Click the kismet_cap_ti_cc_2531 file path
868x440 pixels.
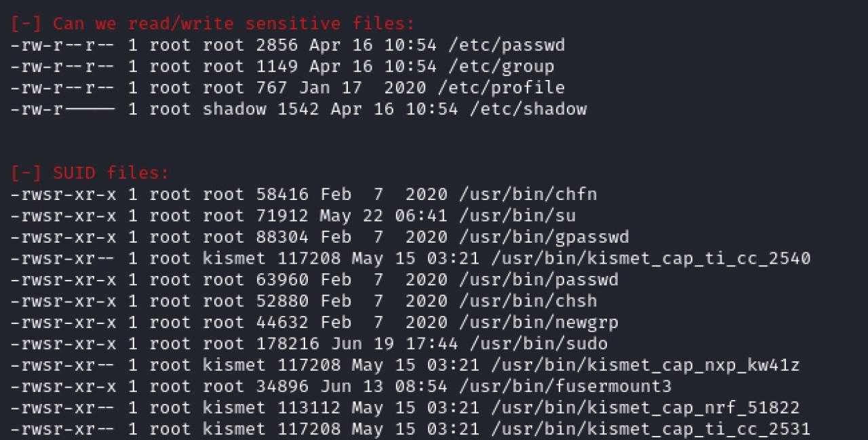pos(650,429)
